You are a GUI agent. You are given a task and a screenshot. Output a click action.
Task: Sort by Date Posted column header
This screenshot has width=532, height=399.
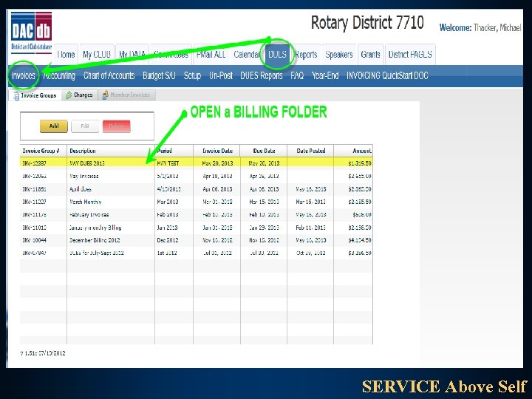[310, 151]
